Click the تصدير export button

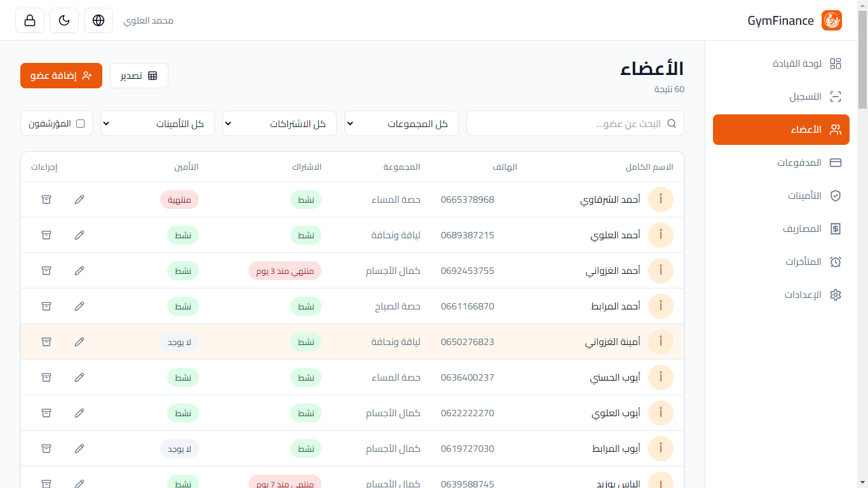(x=139, y=76)
